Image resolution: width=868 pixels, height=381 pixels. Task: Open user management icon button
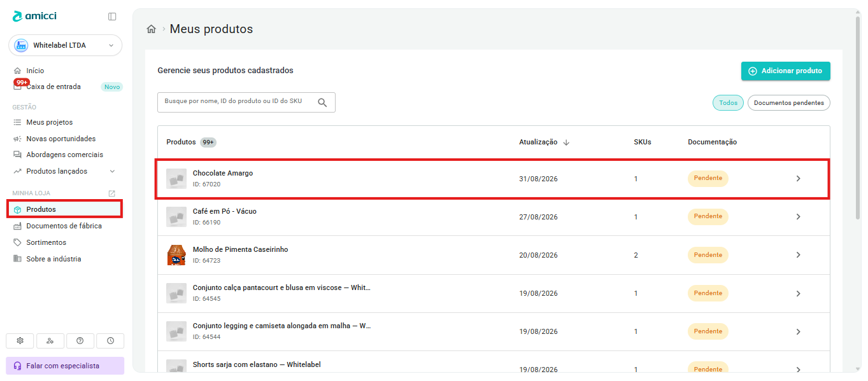click(x=50, y=341)
